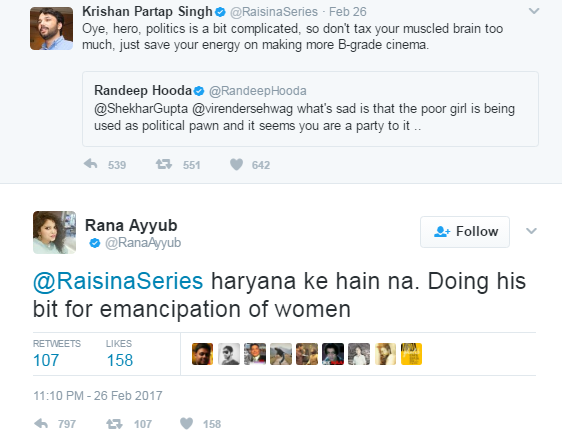Like Rana Ayyub's tweet with 158 likes
The width and height of the screenshot is (562, 448).
coord(186,424)
